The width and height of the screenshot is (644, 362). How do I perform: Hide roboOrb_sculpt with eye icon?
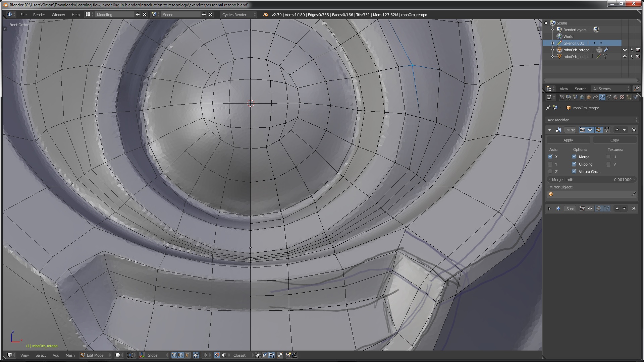[x=625, y=56]
